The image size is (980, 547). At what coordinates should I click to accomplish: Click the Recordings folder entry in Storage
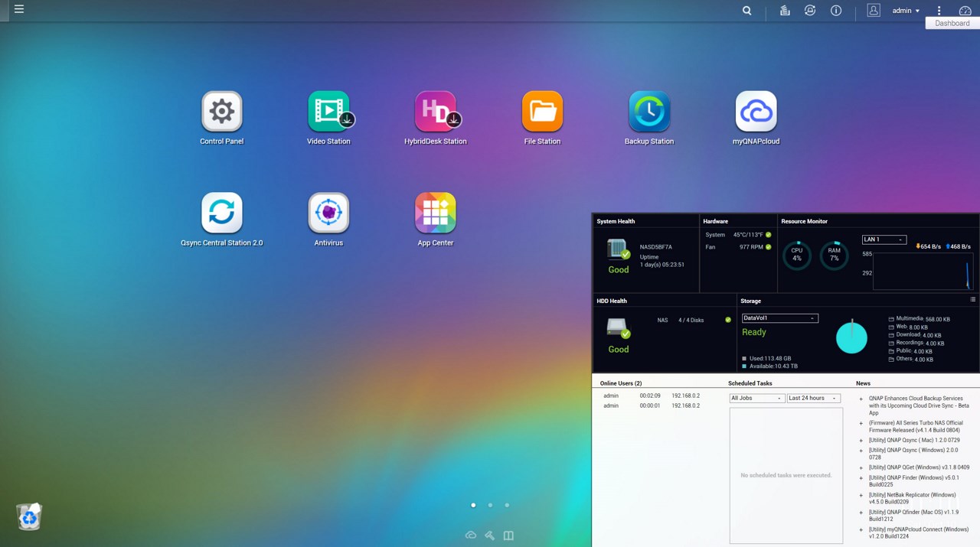[916, 343]
